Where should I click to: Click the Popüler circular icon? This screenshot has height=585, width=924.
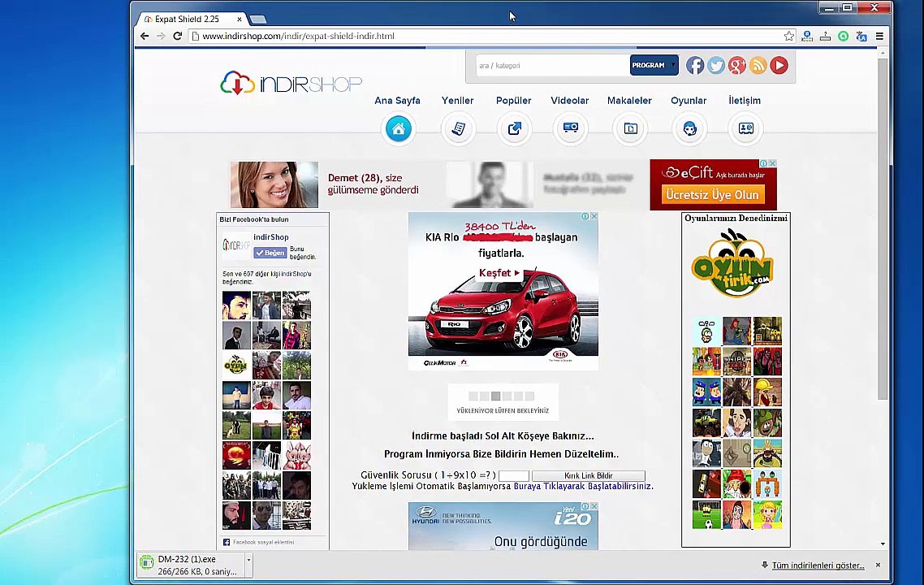[515, 128]
